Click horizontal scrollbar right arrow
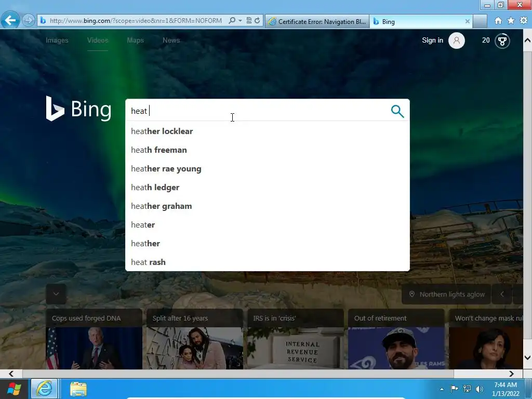The image size is (532, 399). coord(511,374)
